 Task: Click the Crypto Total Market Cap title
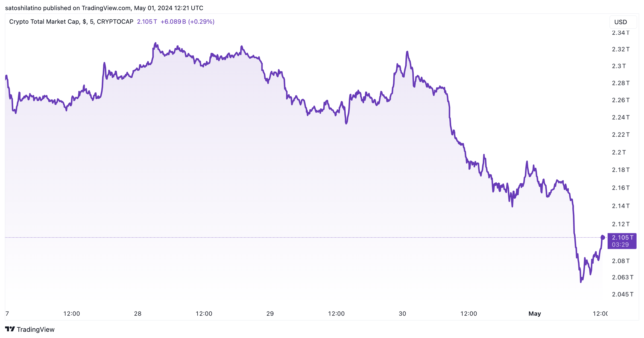[44, 22]
